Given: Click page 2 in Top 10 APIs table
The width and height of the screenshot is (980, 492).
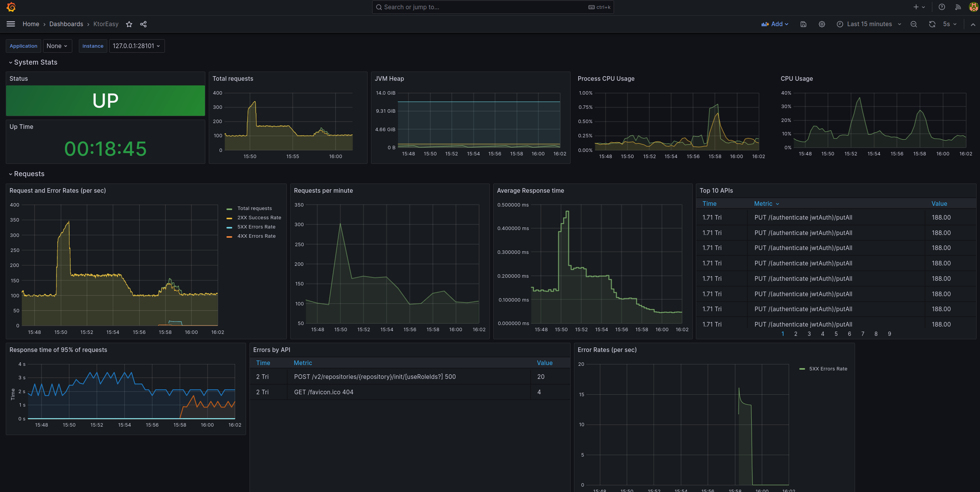Looking at the screenshot, I should 796,333.
